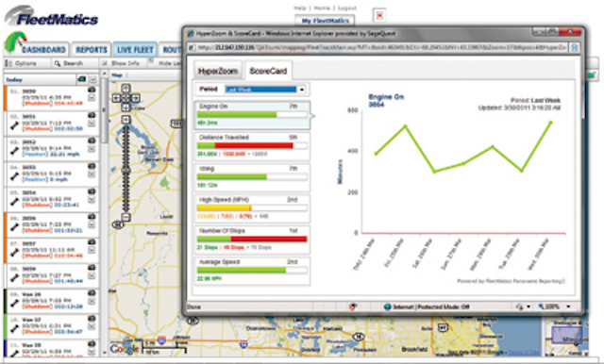This screenshot has width=604, height=364.
Task: Click the Map tab label above the map
Action: [x=116, y=75]
